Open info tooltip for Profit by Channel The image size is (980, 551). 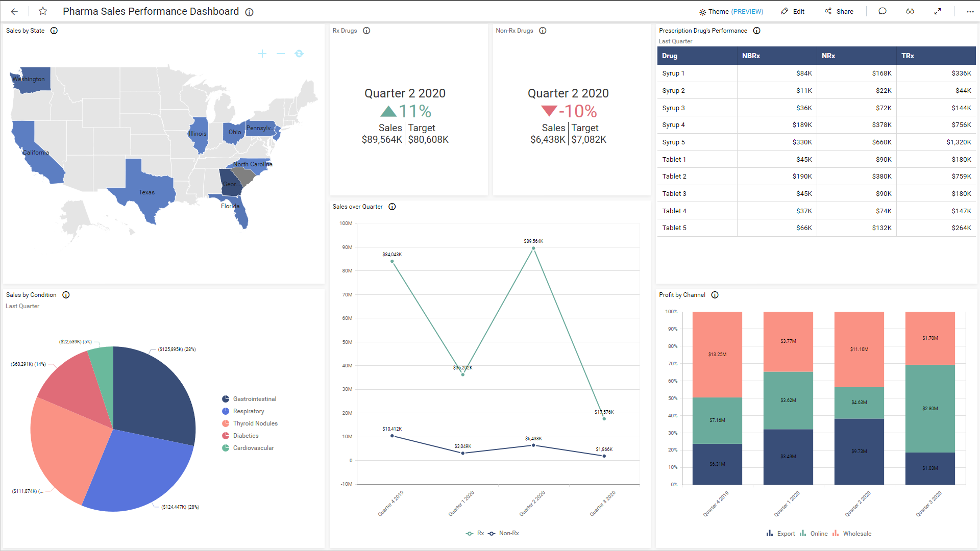[715, 295]
